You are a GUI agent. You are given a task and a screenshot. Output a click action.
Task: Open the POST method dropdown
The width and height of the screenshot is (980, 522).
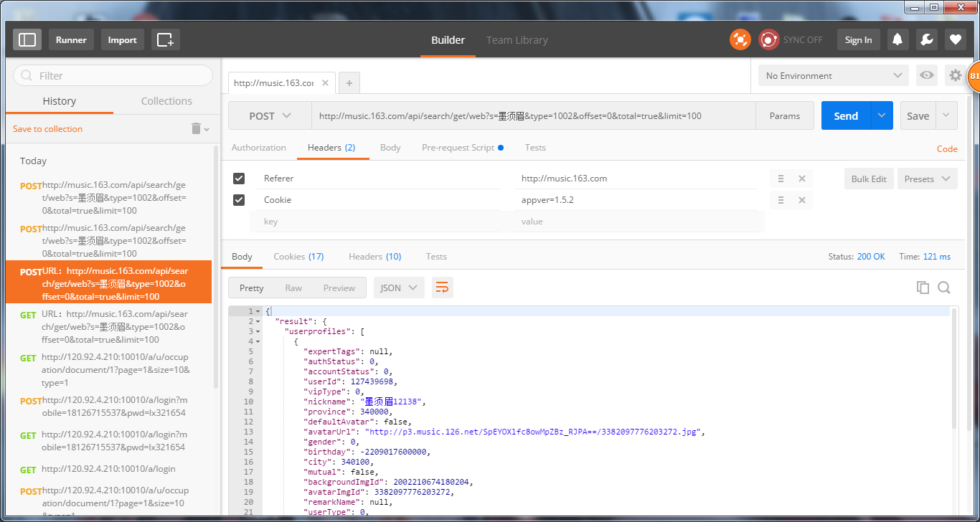coord(270,116)
